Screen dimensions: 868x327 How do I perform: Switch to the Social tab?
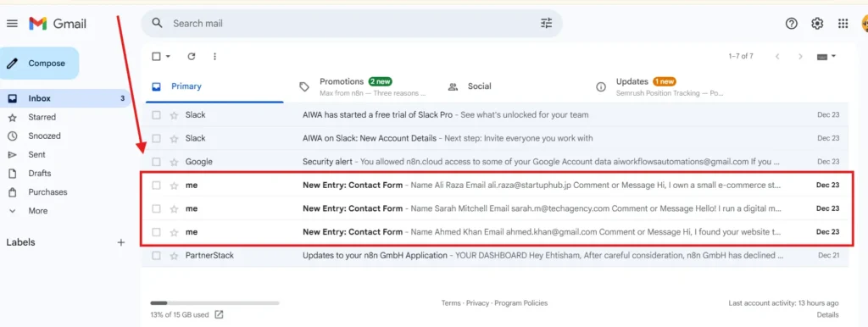(x=511, y=86)
